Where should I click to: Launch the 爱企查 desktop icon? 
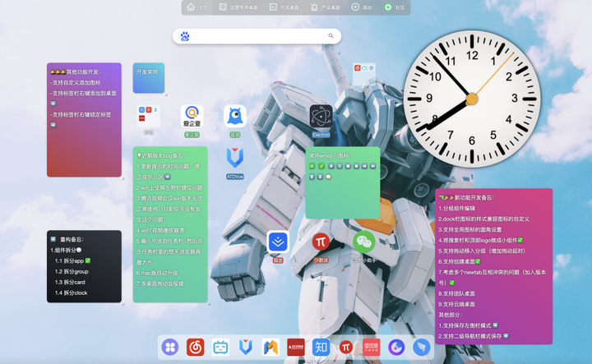tap(192, 117)
